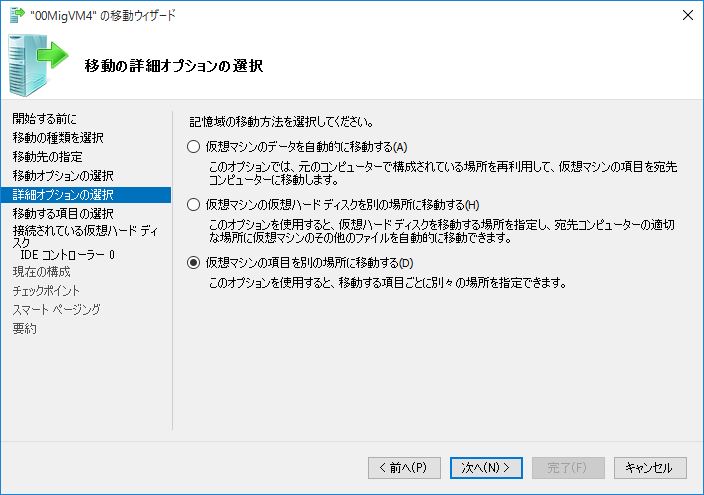Open the 開始する前に step
This screenshot has width=704, height=495.
(44, 119)
